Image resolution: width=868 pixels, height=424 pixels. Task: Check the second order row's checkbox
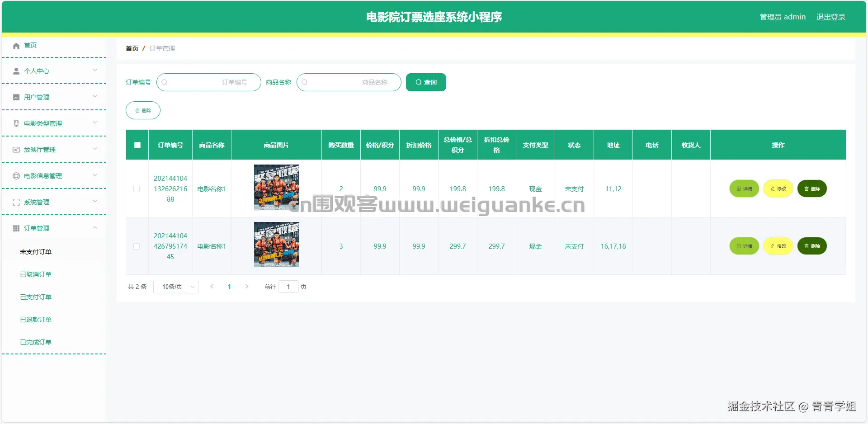[x=137, y=246]
